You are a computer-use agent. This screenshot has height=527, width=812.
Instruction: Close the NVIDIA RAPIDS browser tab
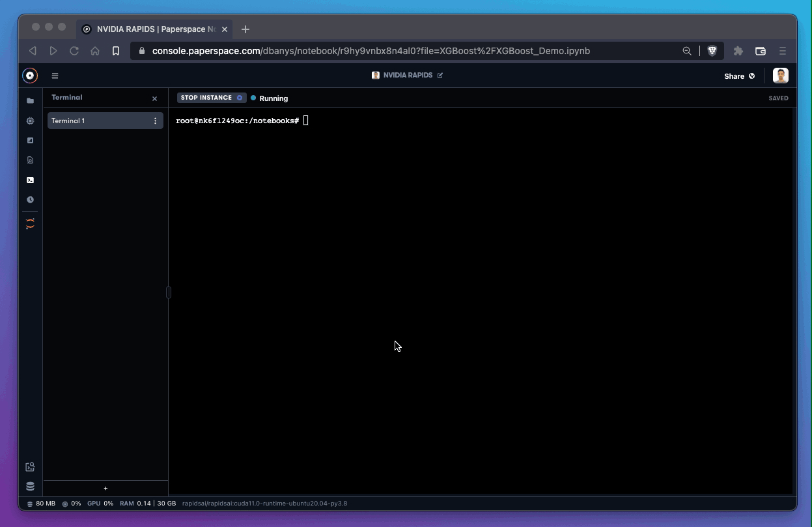pyautogui.click(x=225, y=29)
